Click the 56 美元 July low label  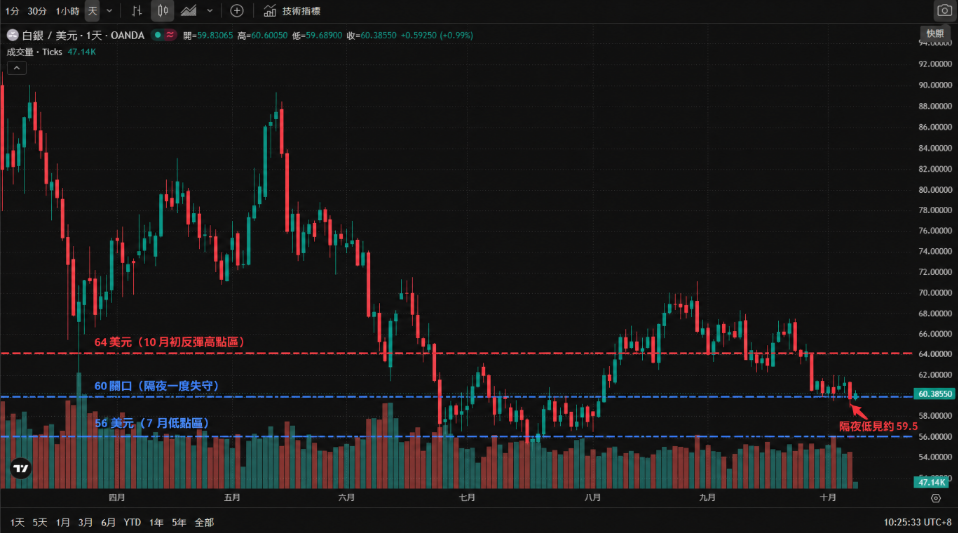click(x=153, y=423)
